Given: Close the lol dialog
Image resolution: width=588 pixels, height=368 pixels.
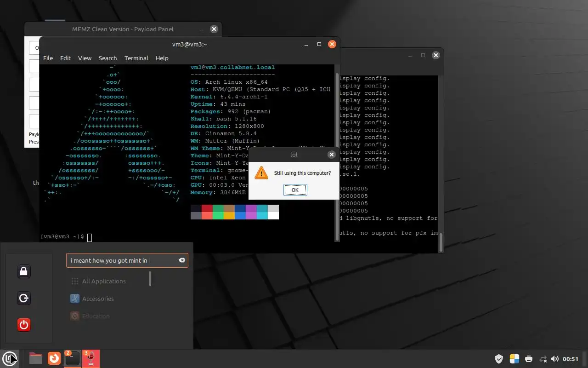Looking at the screenshot, I should pyautogui.click(x=332, y=155).
